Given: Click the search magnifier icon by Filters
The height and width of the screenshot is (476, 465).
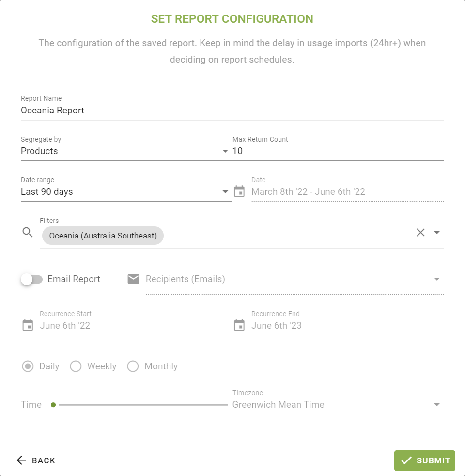Looking at the screenshot, I should point(28,232).
